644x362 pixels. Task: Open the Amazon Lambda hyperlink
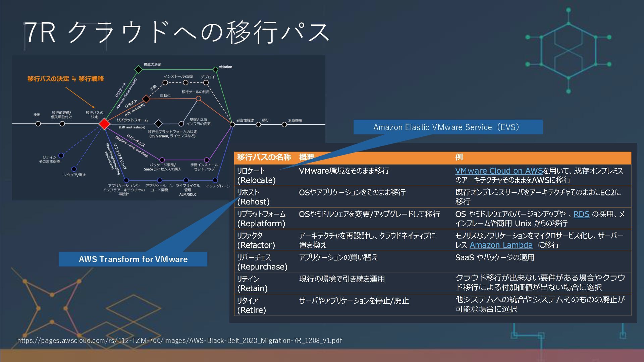(501, 245)
